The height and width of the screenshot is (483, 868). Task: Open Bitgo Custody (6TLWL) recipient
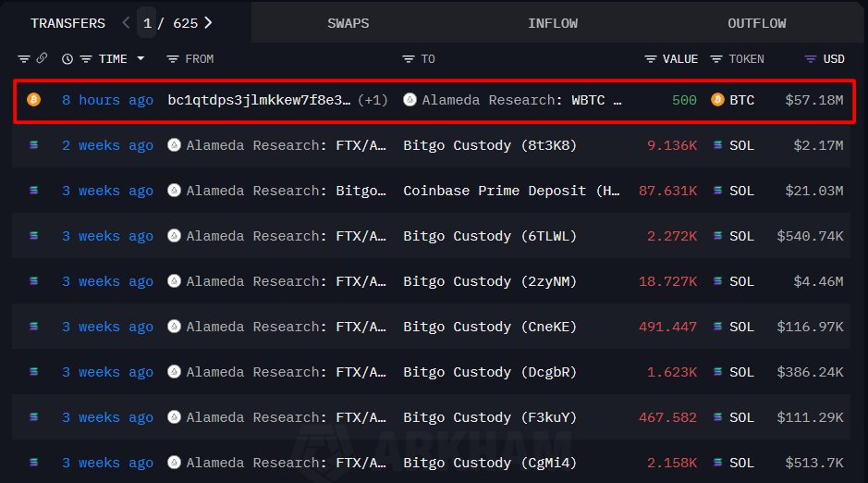pos(490,237)
